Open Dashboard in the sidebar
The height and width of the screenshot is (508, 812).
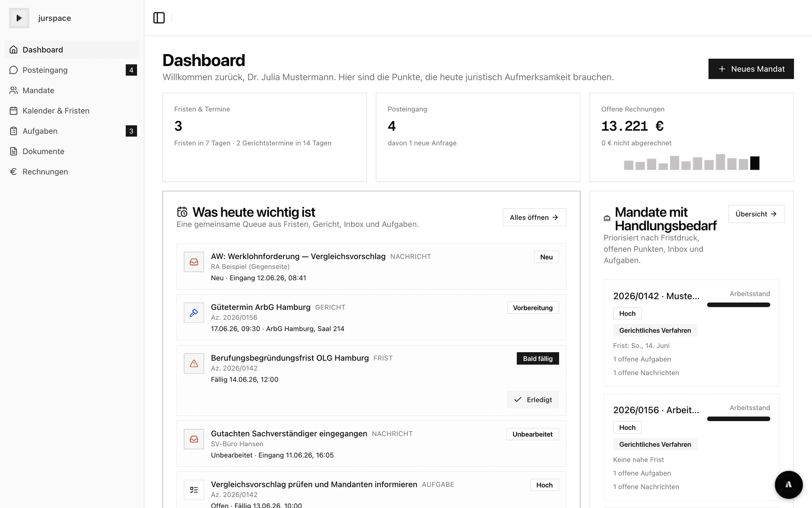(x=72, y=50)
